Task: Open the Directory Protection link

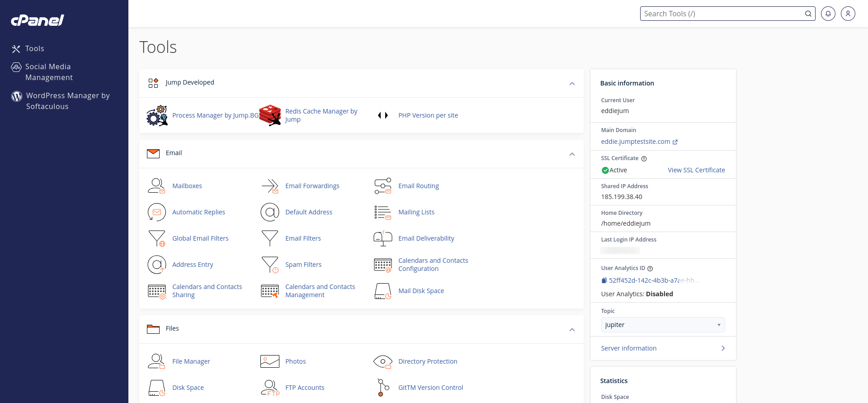Action: click(x=428, y=361)
